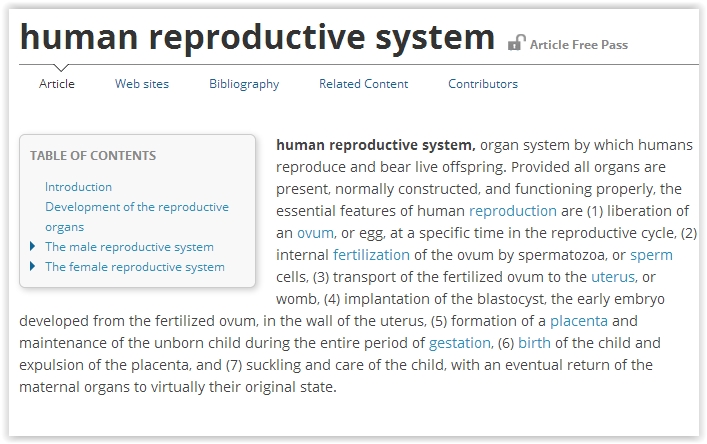Click the Article Free Pass unlock icon
The width and height of the screenshot is (707, 444).
pyautogui.click(x=516, y=42)
